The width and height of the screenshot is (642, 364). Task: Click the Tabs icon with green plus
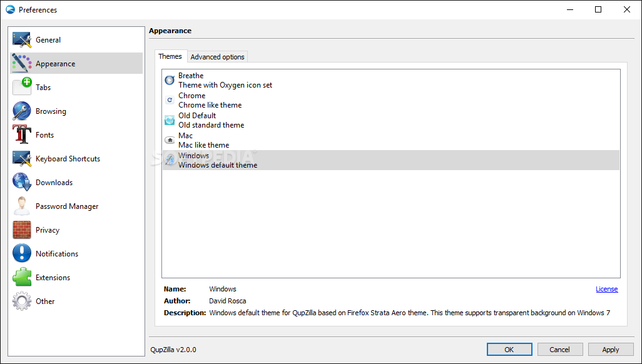(22, 87)
